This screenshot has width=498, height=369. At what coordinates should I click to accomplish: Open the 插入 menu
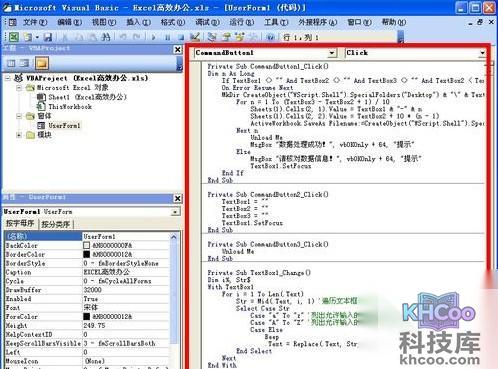138,22
